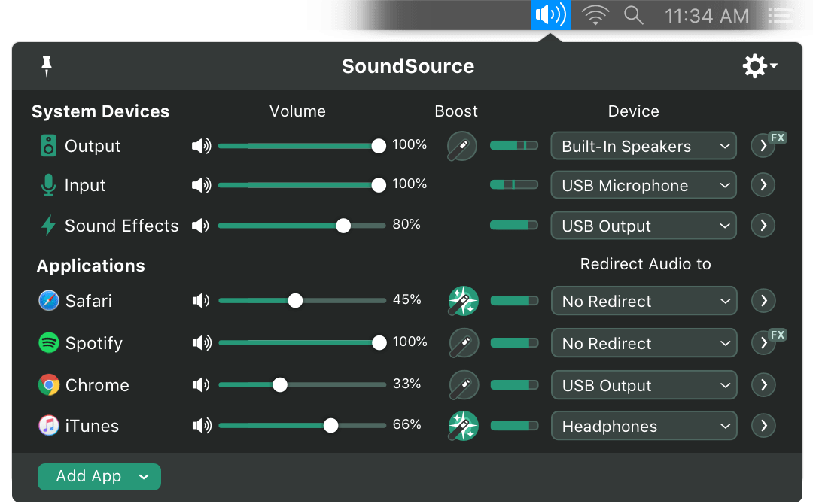Screen dimensions: 813x504
Task: Enable Boost wand for Spotify
Action: (463, 343)
